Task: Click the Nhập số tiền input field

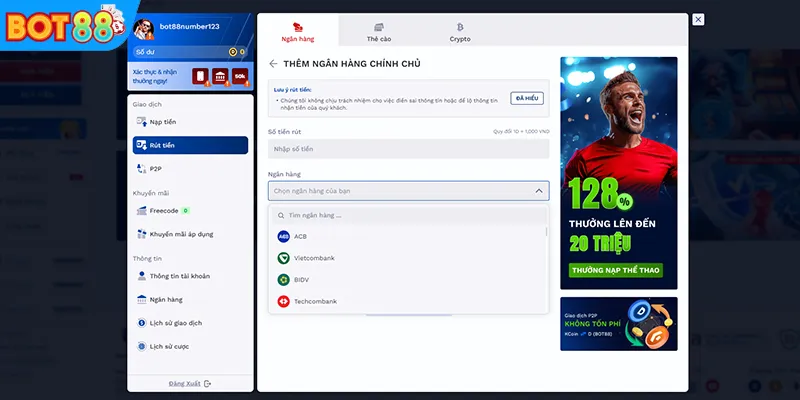Action: coord(408,149)
